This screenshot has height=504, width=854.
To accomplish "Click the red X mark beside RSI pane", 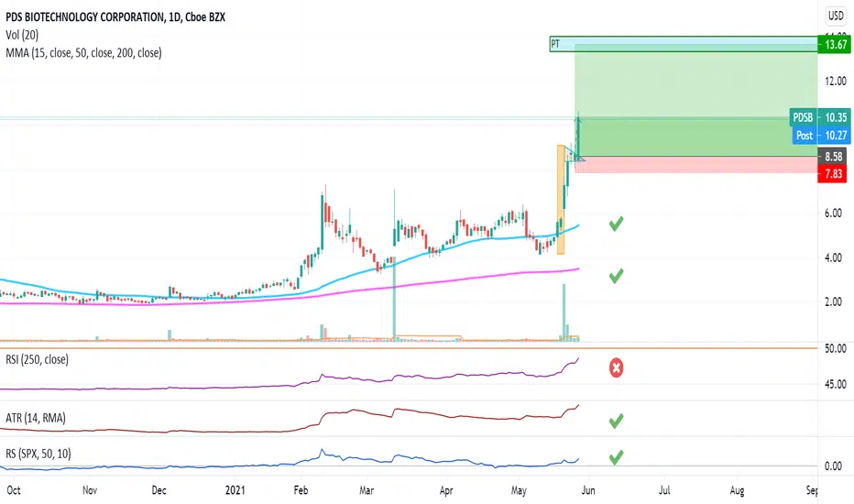I will (x=616, y=367).
